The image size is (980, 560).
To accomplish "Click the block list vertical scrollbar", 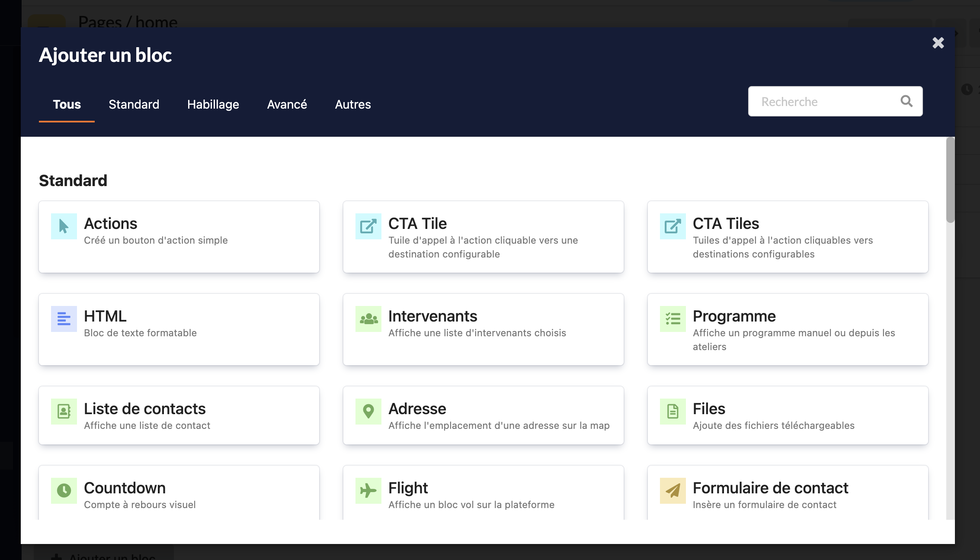I will [950, 180].
